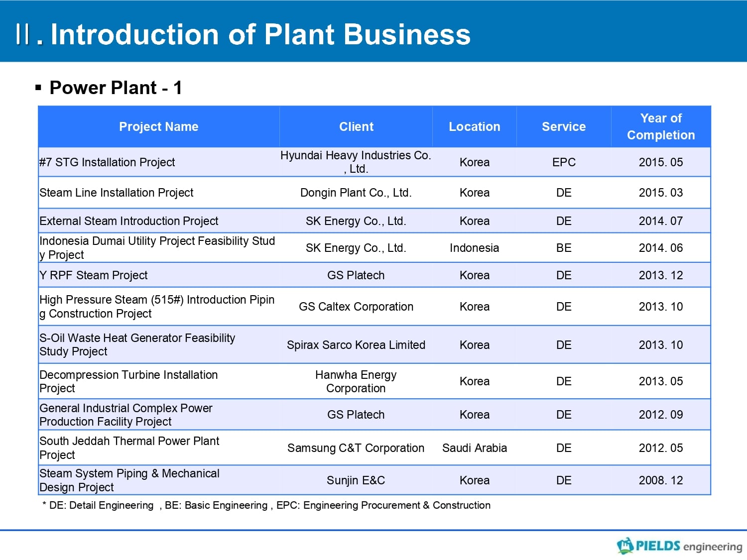Click the PIELDS engineering logo
The width and height of the screenshot is (747, 560).
pos(679,546)
